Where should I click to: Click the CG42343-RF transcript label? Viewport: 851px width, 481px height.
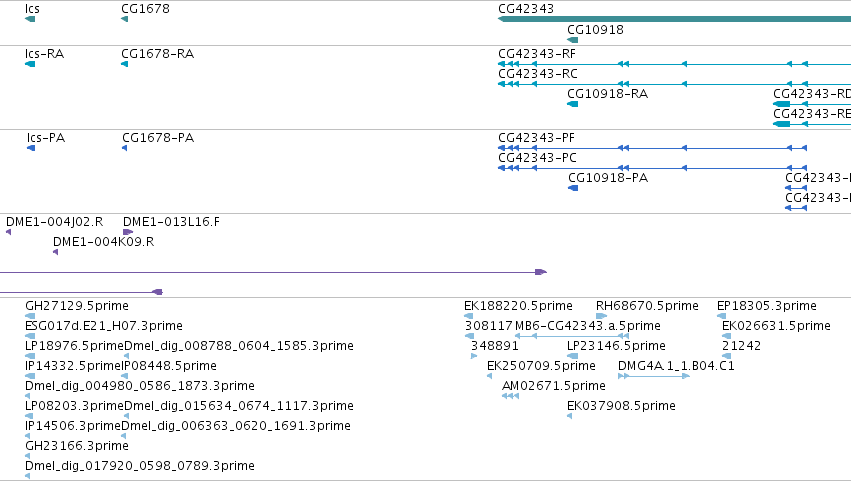pos(536,53)
